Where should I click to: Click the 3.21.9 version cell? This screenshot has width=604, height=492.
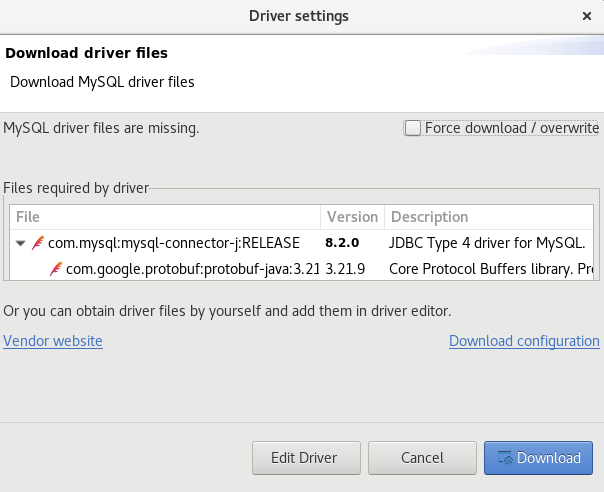(x=345, y=269)
